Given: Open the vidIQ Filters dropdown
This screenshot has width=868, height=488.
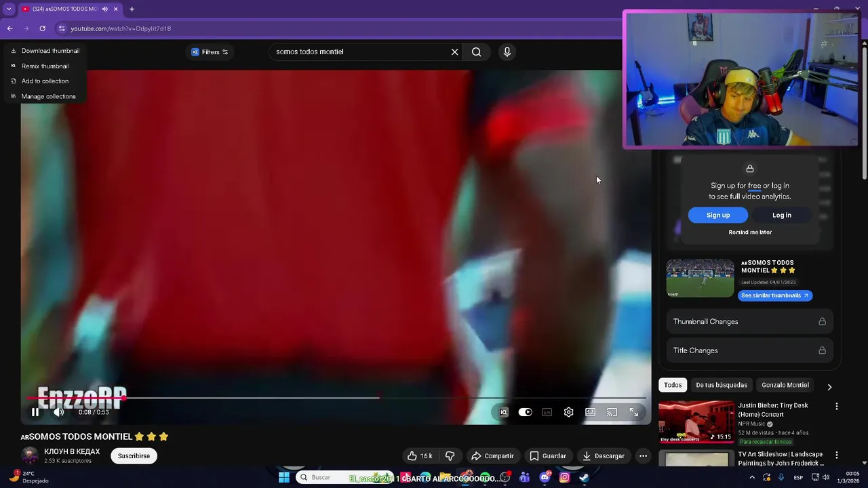Looking at the screenshot, I should 210,52.
